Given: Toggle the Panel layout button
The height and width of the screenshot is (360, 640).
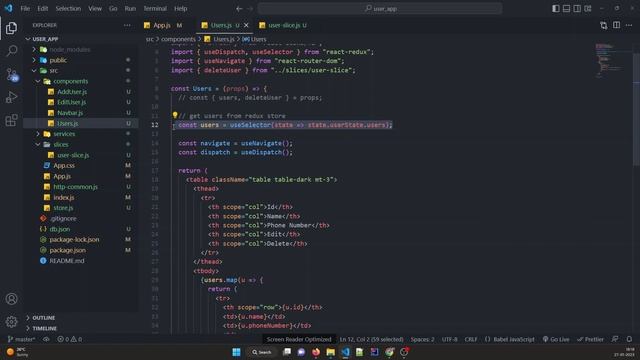Looking at the screenshot, I should (x=567, y=8).
